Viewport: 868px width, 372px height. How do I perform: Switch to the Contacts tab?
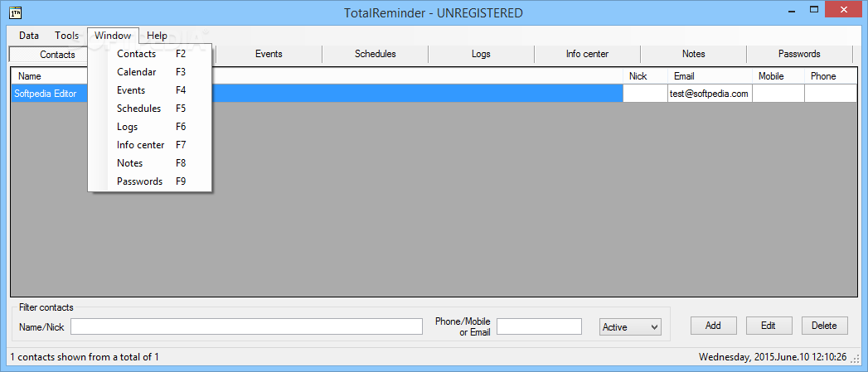coord(49,54)
